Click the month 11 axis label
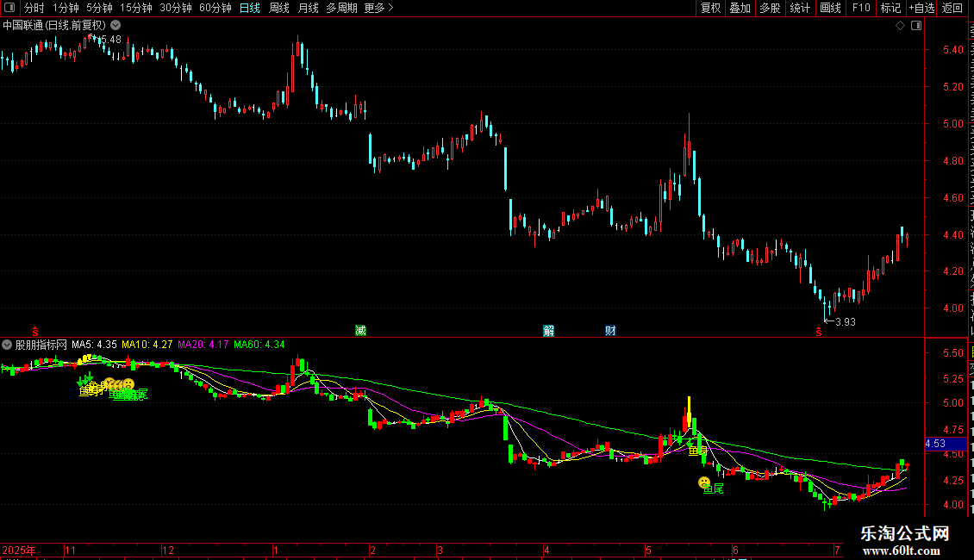Screen dimensions: 974x560 pos(70,550)
